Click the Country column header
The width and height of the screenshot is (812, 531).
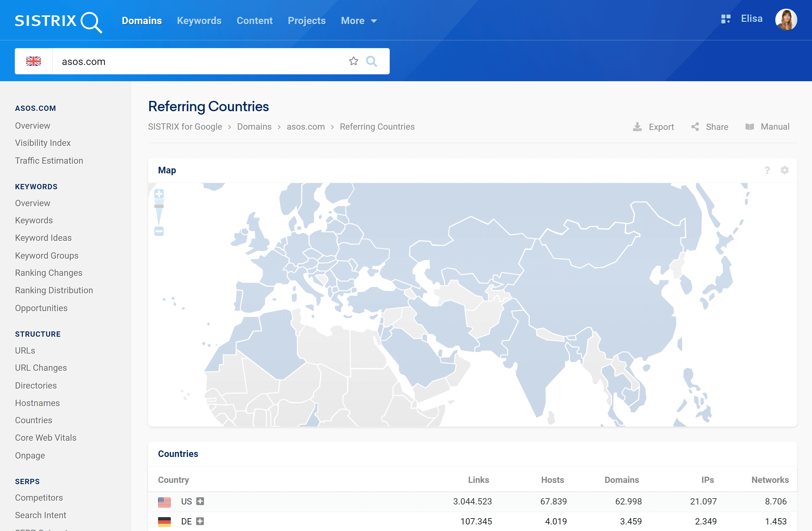click(173, 480)
